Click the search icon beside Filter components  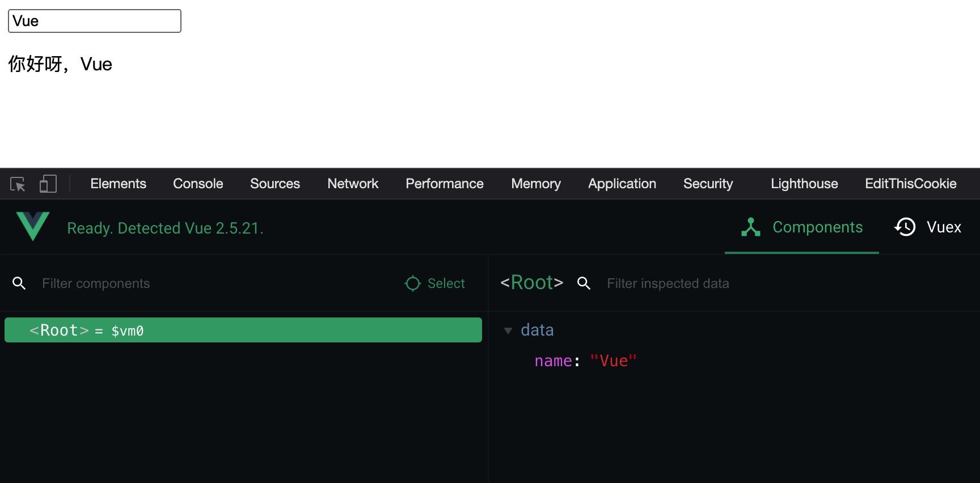click(19, 283)
